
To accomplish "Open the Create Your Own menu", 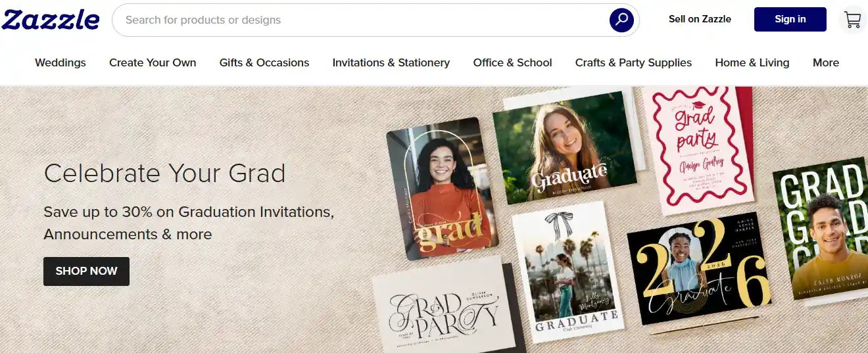I will 153,62.
